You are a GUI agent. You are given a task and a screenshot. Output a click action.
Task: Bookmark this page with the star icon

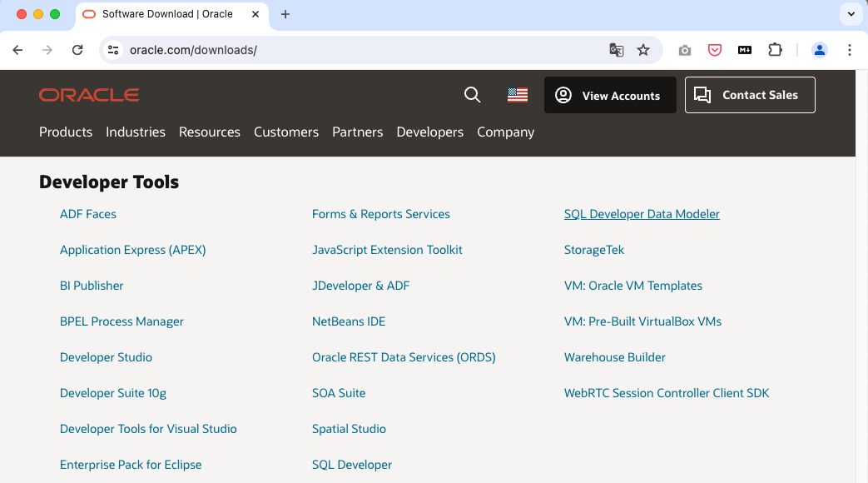point(643,50)
